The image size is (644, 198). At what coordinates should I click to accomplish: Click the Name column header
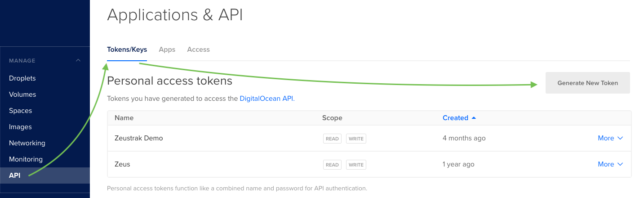pyautogui.click(x=124, y=118)
